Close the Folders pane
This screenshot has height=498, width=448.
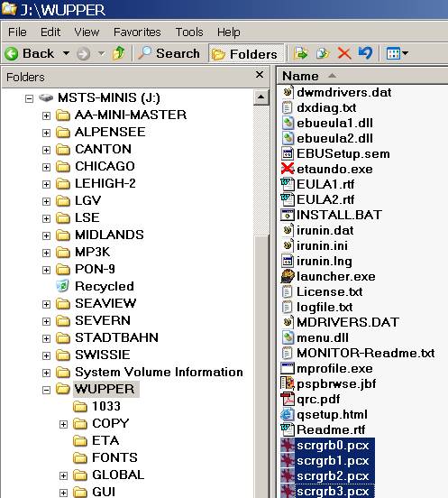point(260,75)
